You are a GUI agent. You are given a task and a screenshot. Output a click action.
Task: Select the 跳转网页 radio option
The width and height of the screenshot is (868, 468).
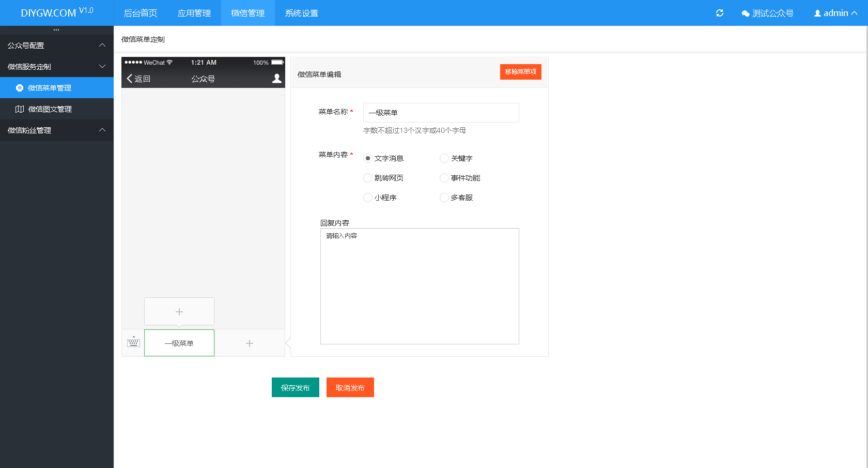[x=367, y=178]
